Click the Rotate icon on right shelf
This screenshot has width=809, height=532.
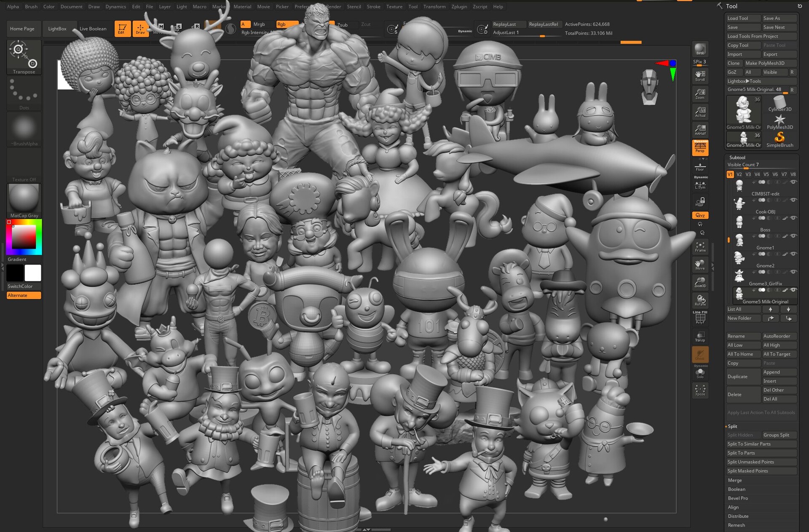click(x=699, y=300)
